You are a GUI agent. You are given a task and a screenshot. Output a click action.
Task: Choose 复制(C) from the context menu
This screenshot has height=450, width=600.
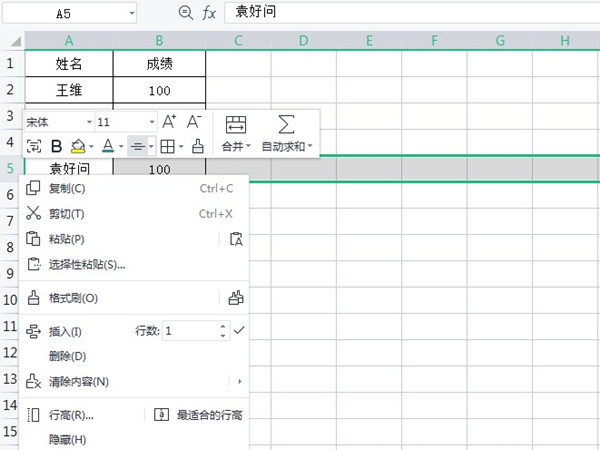click(67, 188)
